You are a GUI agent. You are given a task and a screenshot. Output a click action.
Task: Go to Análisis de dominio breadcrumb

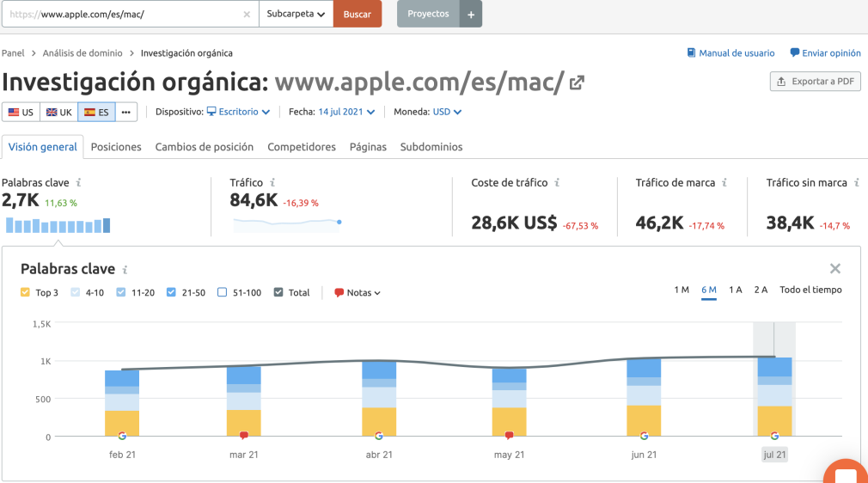(83, 53)
